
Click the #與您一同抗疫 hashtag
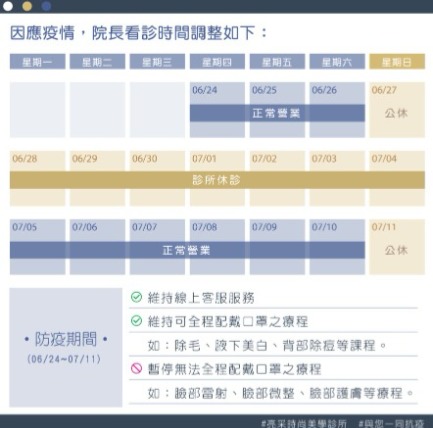click(391, 423)
